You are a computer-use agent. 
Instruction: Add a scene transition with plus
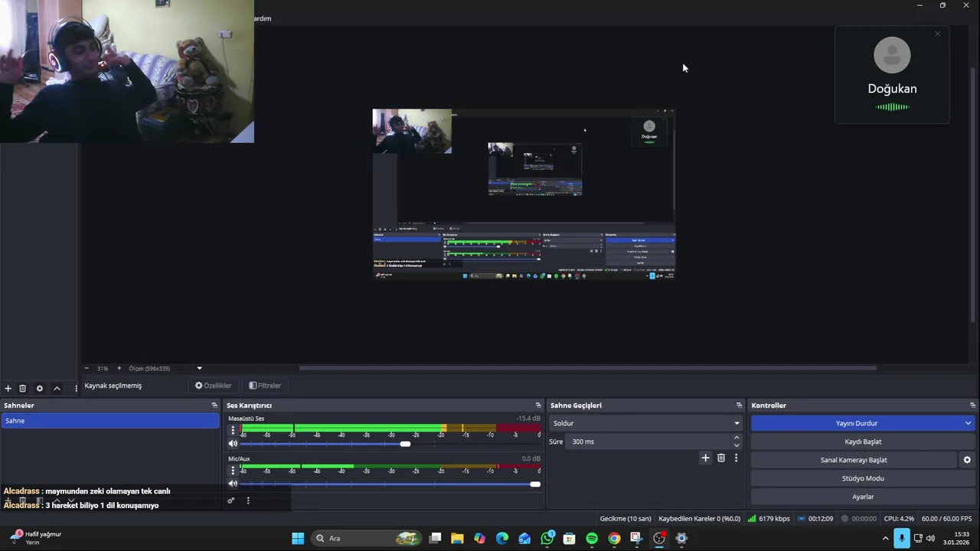705,458
